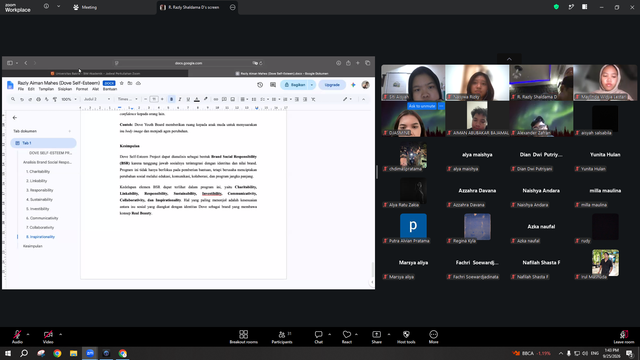This screenshot has height=360, width=640.
Task: Click the green encryption shield icon
Action: coord(556,7)
